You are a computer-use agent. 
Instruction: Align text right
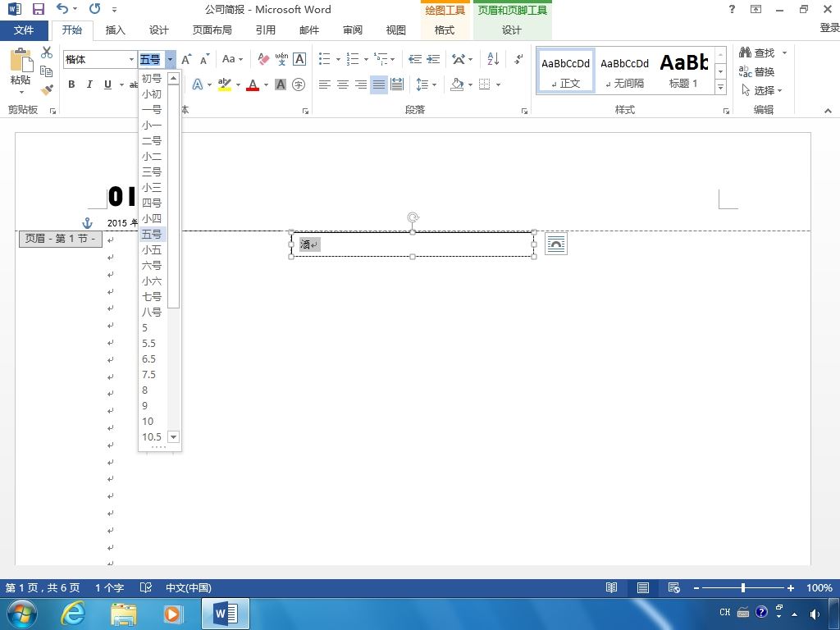point(361,84)
